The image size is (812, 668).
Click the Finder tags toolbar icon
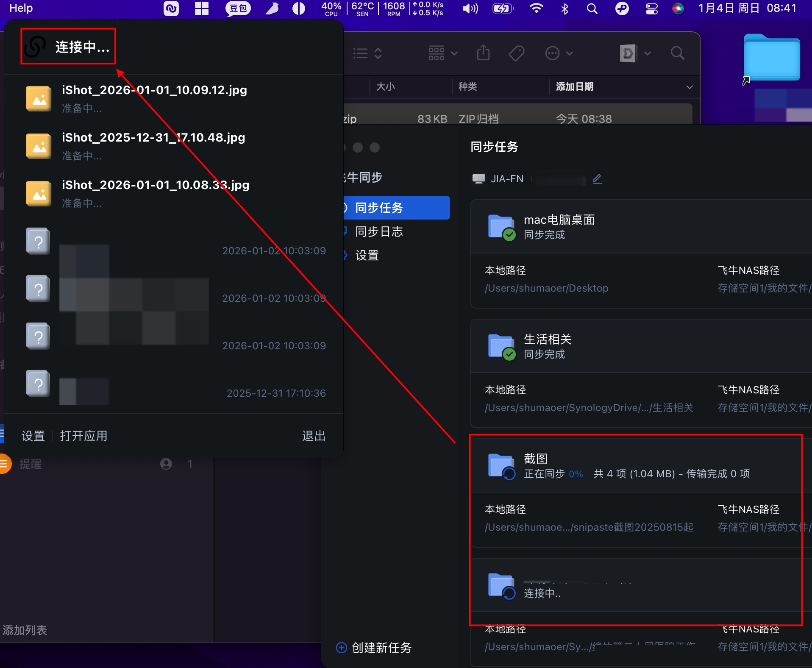tap(517, 53)
